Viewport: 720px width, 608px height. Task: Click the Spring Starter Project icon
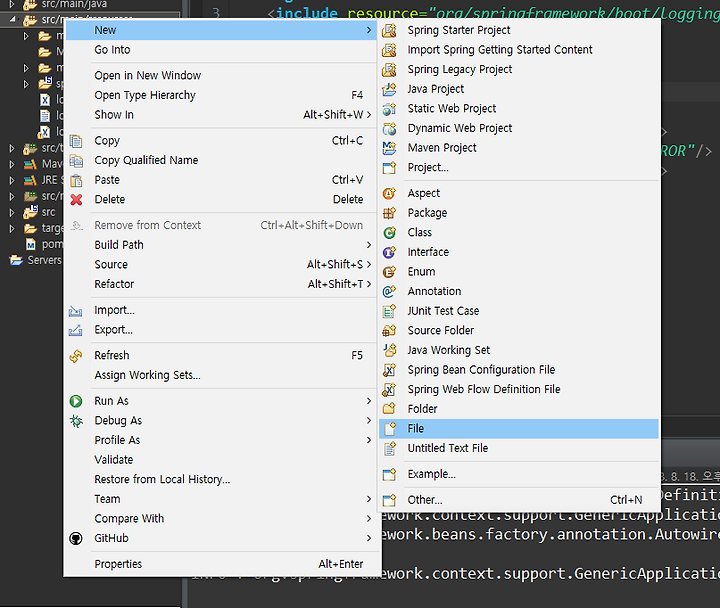[x=389, y=30]
